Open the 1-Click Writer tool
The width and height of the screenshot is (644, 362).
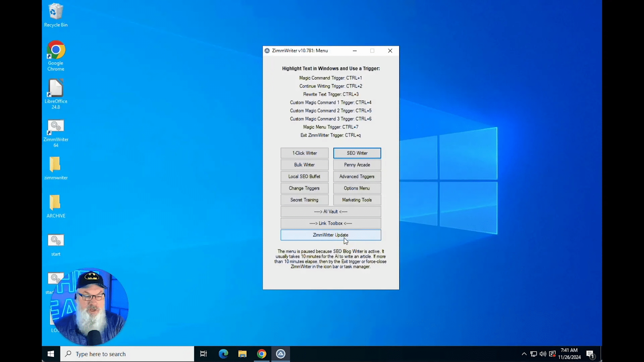(x=304, y=153)
